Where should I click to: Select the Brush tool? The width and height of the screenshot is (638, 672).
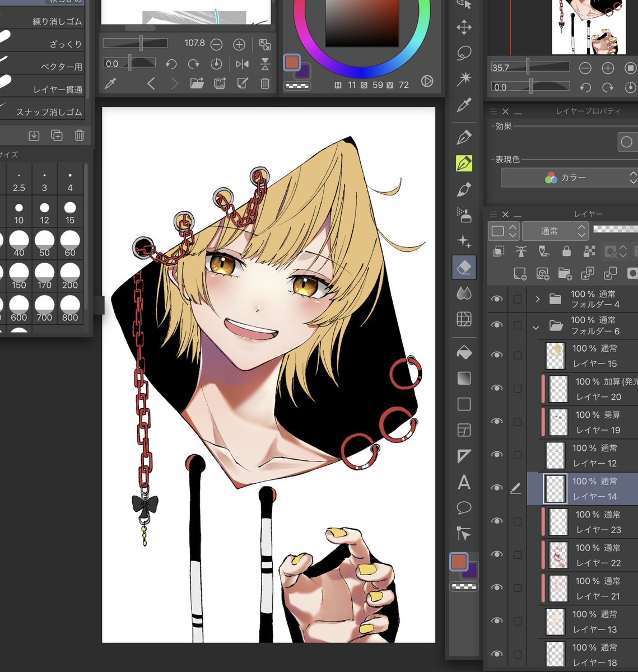coord(464,189)
